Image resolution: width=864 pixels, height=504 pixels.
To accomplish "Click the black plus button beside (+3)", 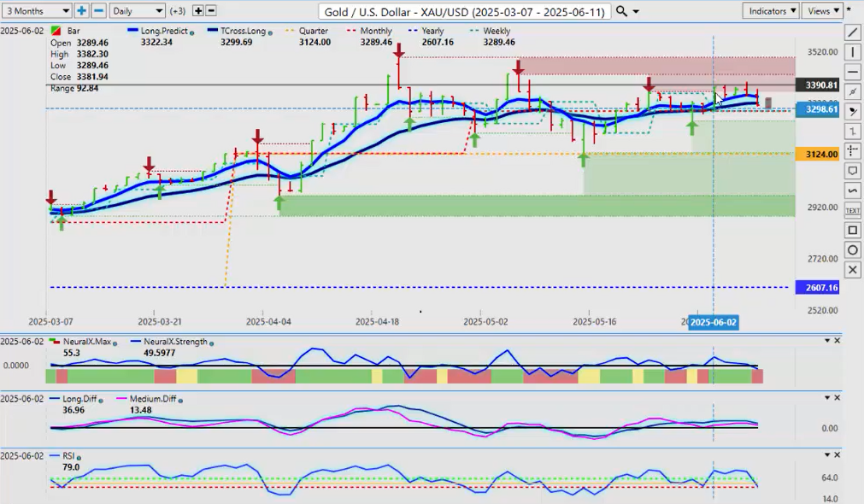I will click(x=197, y=10).
